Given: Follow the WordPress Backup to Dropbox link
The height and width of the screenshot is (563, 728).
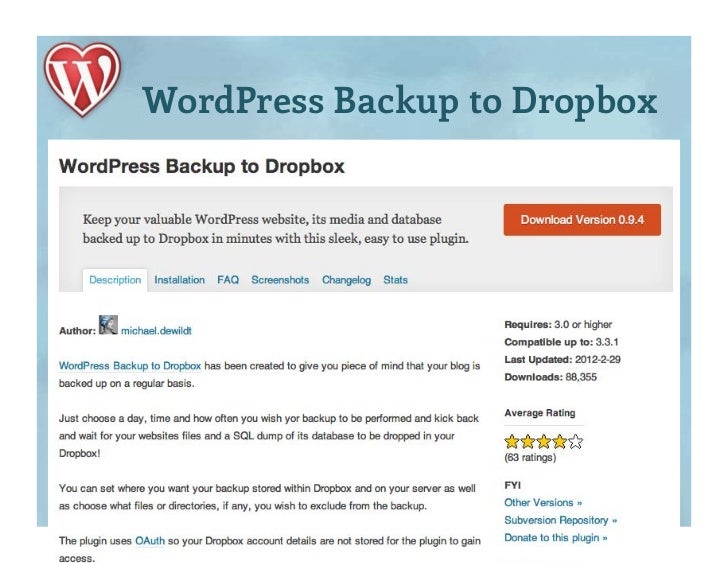Looking at the screenshot, I should (130, 366).
